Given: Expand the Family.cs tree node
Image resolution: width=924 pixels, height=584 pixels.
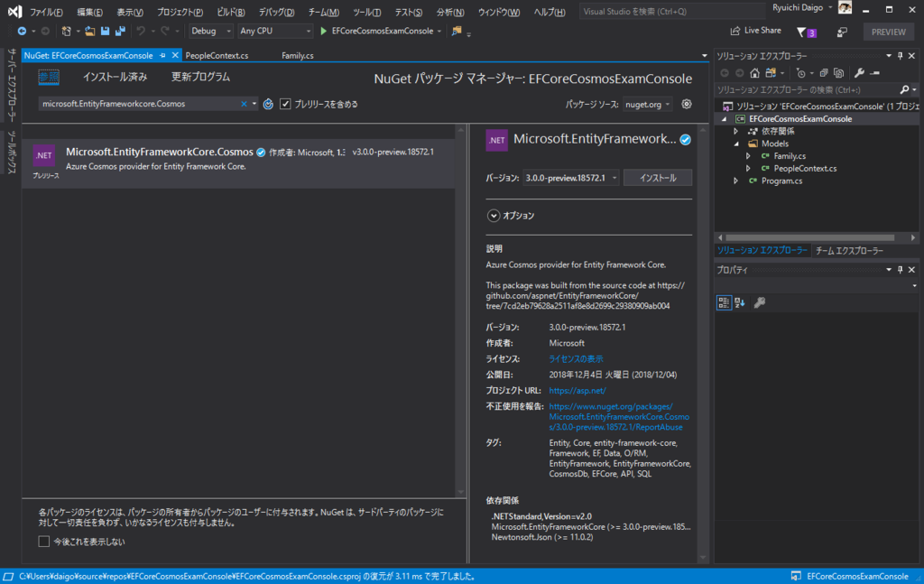Looking at the screenshot, I should pyautogui.click(x=748, y=156).
